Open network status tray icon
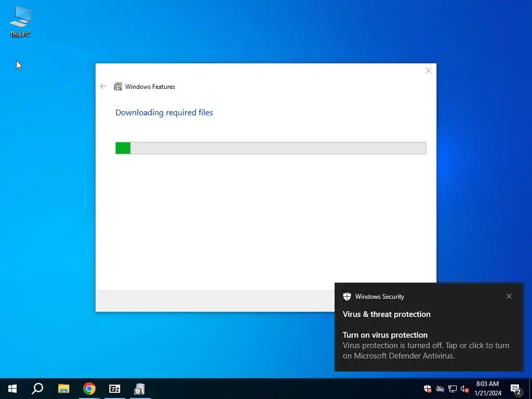 pyautogui.click(x=453, y=389)
